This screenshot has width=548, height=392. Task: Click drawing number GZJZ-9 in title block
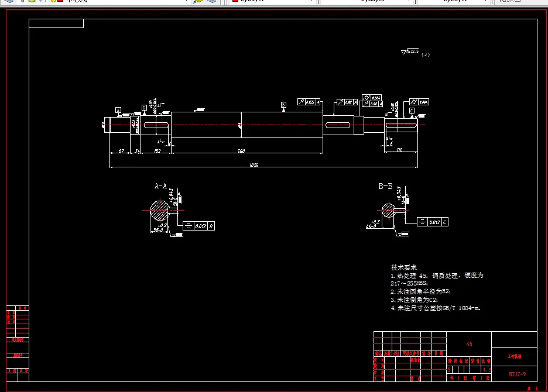pos(517,374)
